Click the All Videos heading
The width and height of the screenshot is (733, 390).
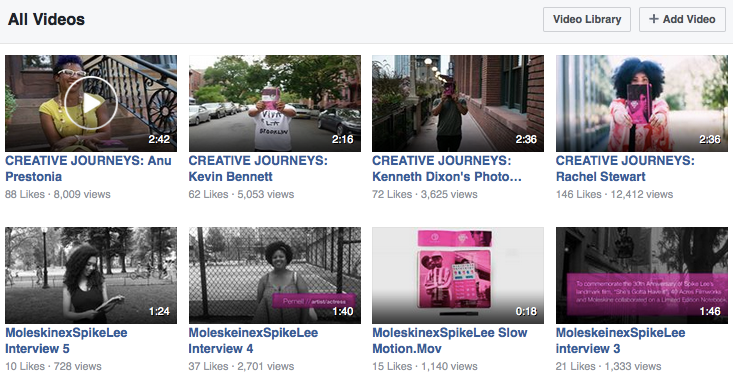pos(46,19)
